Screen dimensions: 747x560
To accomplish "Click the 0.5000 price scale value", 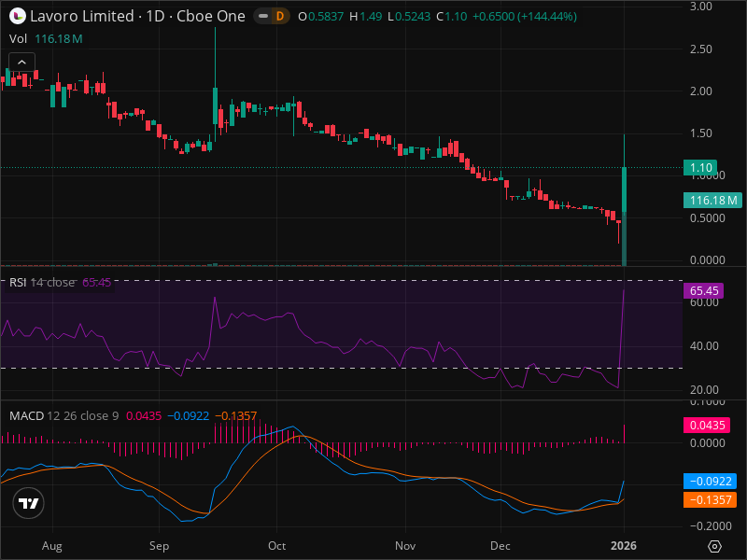I will pos(708,218).
